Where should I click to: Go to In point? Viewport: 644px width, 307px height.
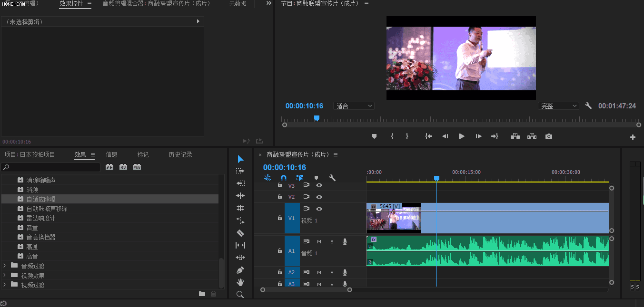click(x=429, y=136)
